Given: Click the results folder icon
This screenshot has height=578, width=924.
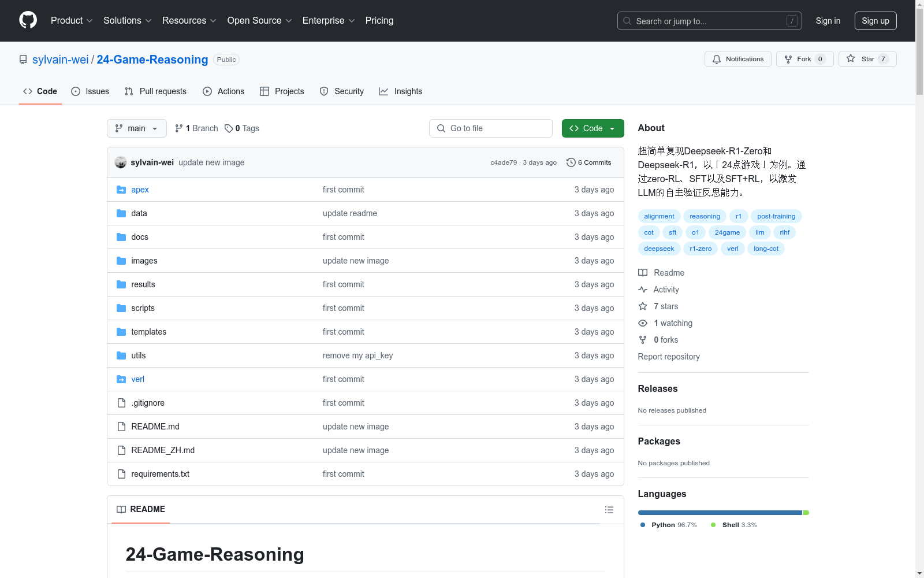Looking at the screenshot, I should (121, 284).
